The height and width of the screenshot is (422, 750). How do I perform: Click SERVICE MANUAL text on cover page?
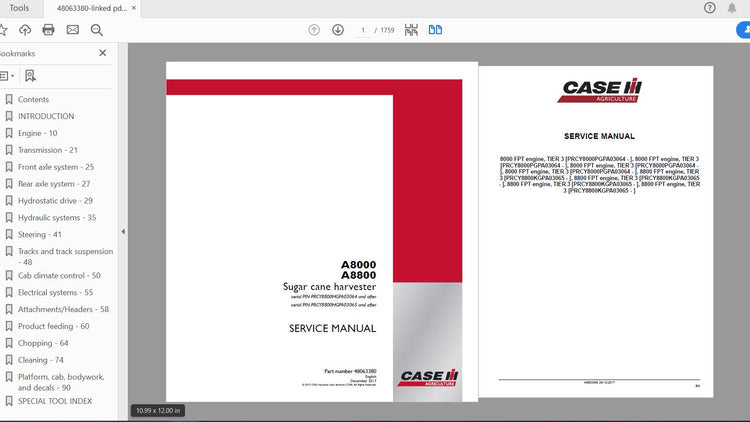click(x=332, y=329)
